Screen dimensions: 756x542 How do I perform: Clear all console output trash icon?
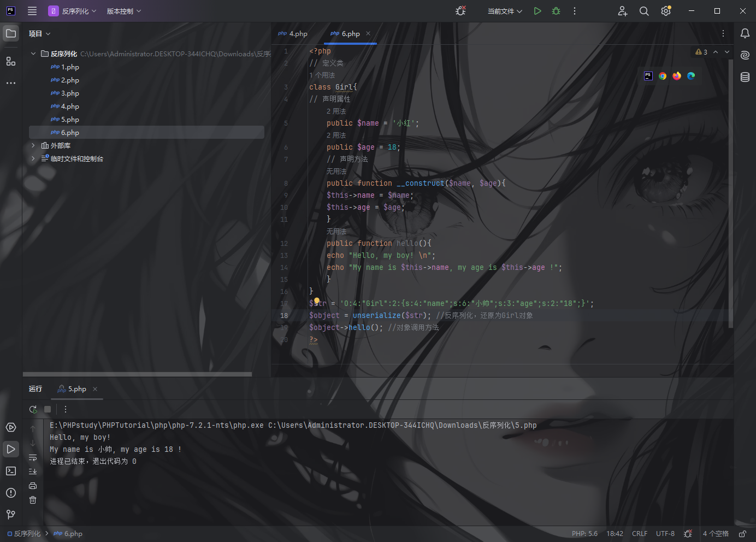point(33,500)
